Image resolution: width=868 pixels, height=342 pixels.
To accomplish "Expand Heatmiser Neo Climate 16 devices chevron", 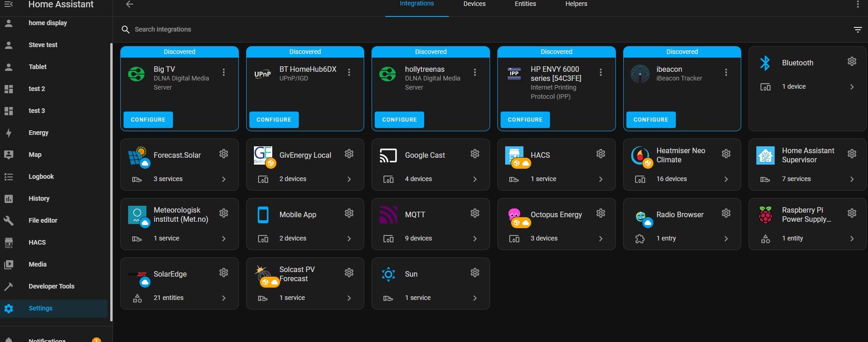I will pos(726,179).
